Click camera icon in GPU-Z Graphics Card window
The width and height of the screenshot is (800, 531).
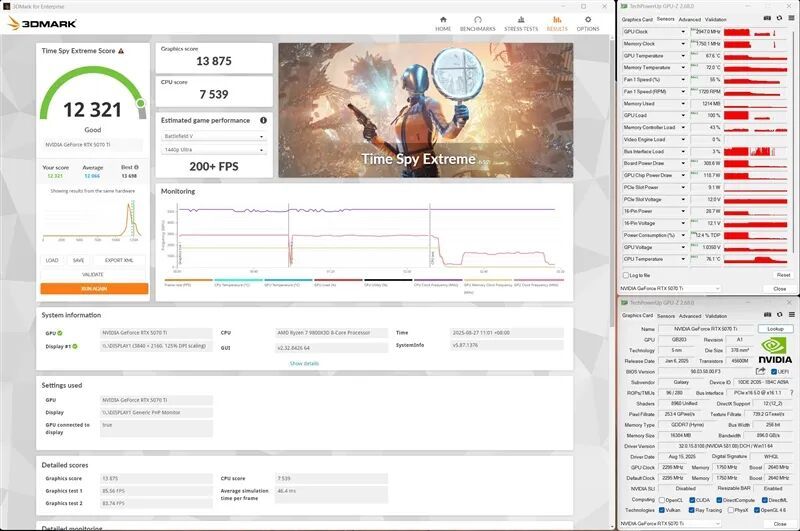767,315
